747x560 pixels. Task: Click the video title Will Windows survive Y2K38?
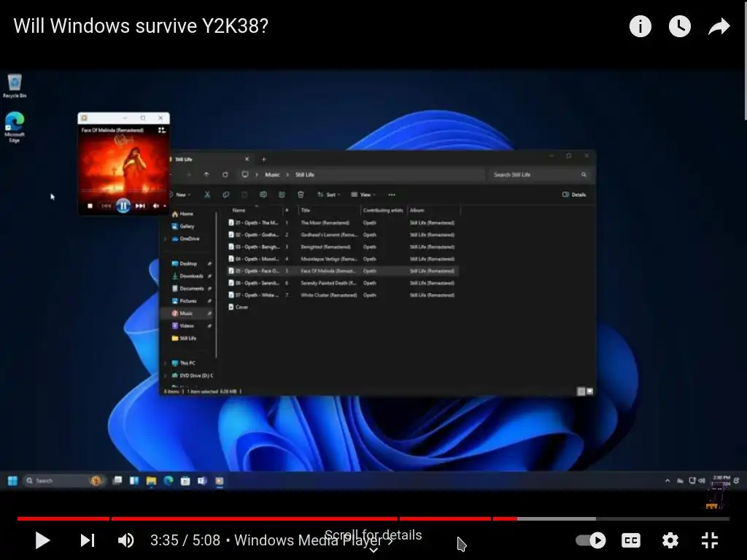click(x=141, y=26)
